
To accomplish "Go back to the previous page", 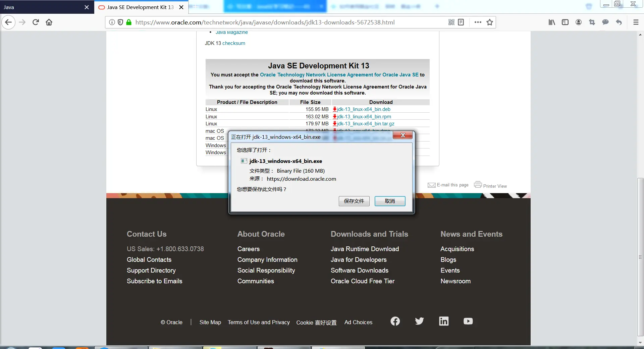I will [x=8, y=22].
